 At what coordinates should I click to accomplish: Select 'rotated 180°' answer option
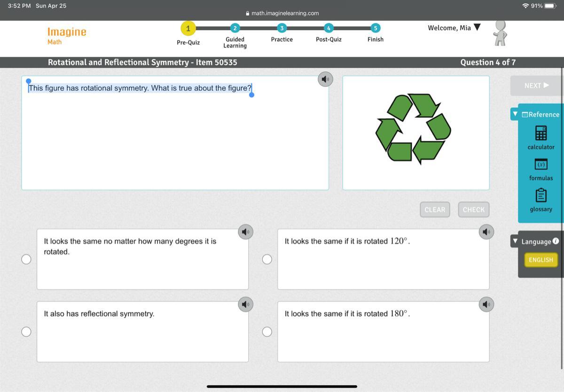pyautogui.click(x=267, y=332)
